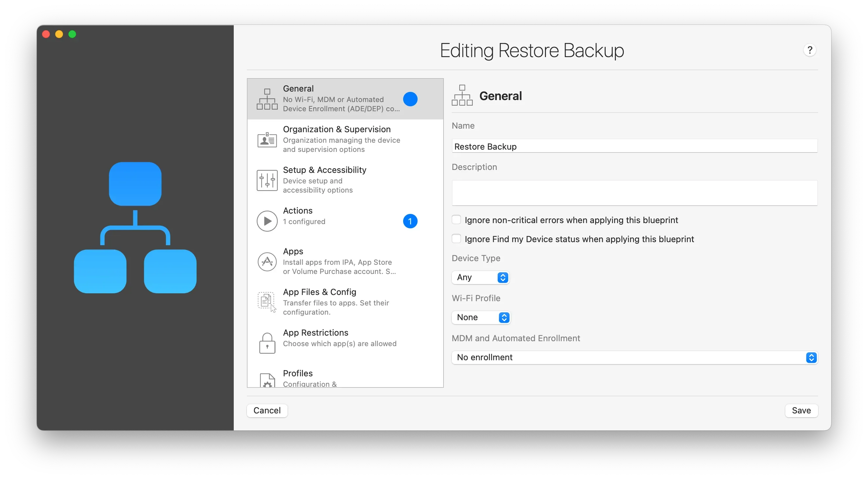Click the App Restrictions padlock icon

tap(267, 343)
